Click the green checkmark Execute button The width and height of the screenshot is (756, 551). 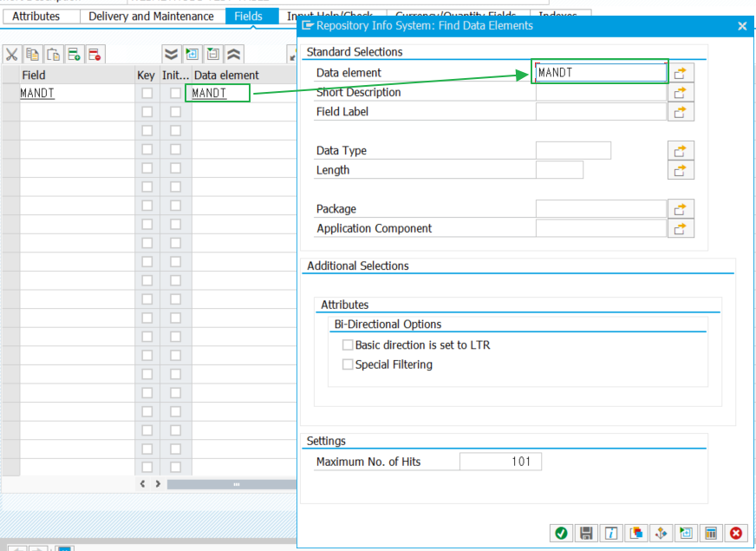point(561,534)
